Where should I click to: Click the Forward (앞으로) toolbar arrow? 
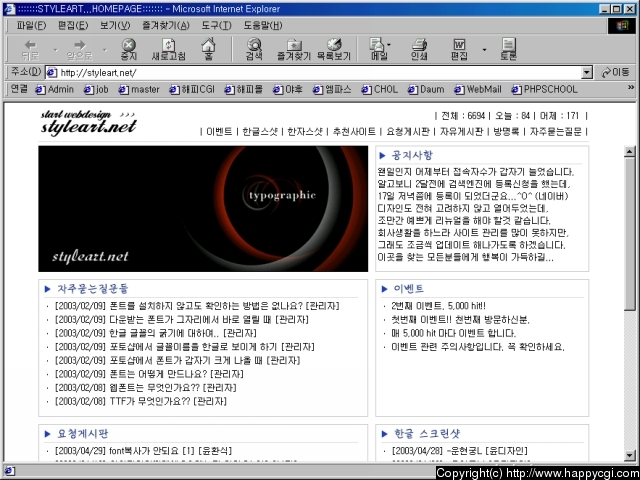80,49
